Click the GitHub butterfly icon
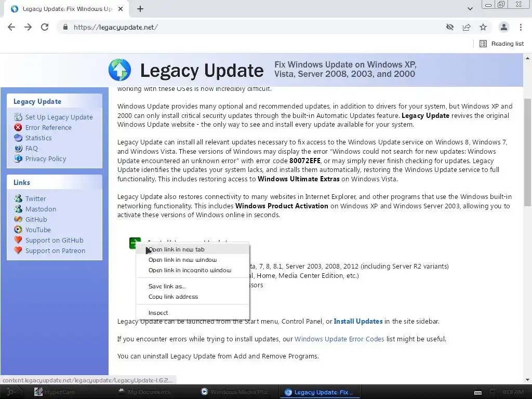This screenshot has width=532, height=399. click(x=18, y=220)
